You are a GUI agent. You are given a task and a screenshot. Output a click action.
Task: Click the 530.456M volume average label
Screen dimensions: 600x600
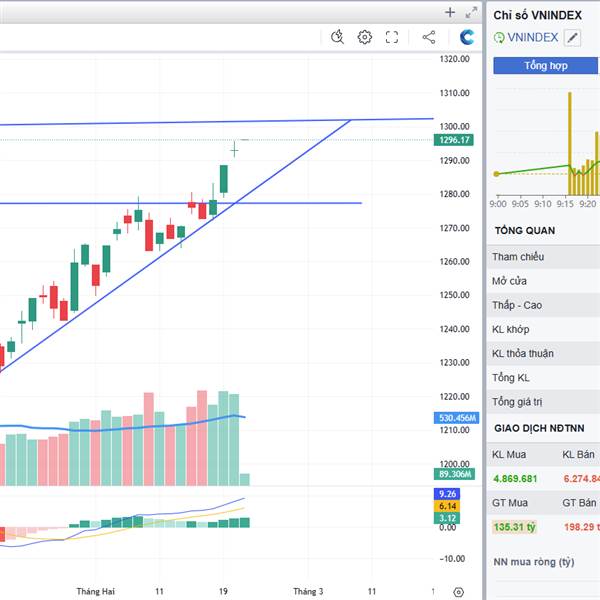coord(456,418)
